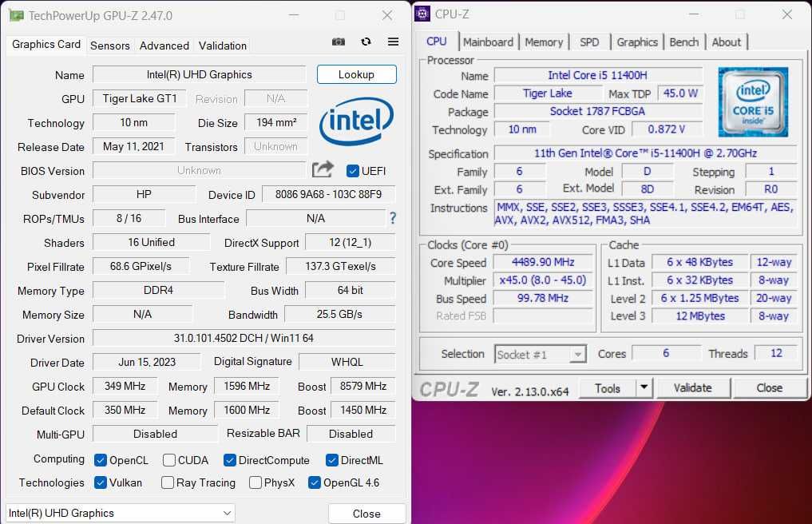Click the Driver Version field
The width and height of the screenshot is (812, 524).
(x=244, y=338)
